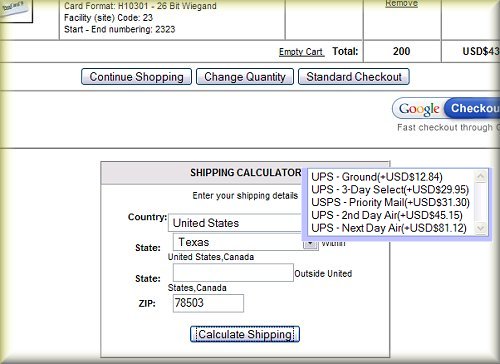Viewport: 500px width, 364px height.
Task: Expand the state dropdown arrow button
Action: point(310,243)
